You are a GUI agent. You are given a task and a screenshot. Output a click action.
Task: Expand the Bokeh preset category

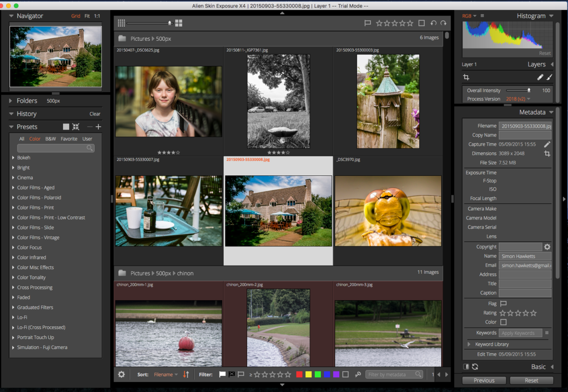point(13,157)
